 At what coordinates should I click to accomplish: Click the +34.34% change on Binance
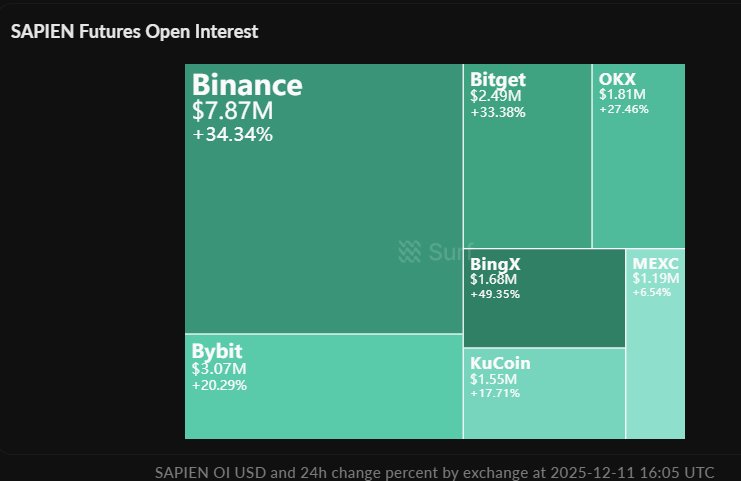pos(232,134)
